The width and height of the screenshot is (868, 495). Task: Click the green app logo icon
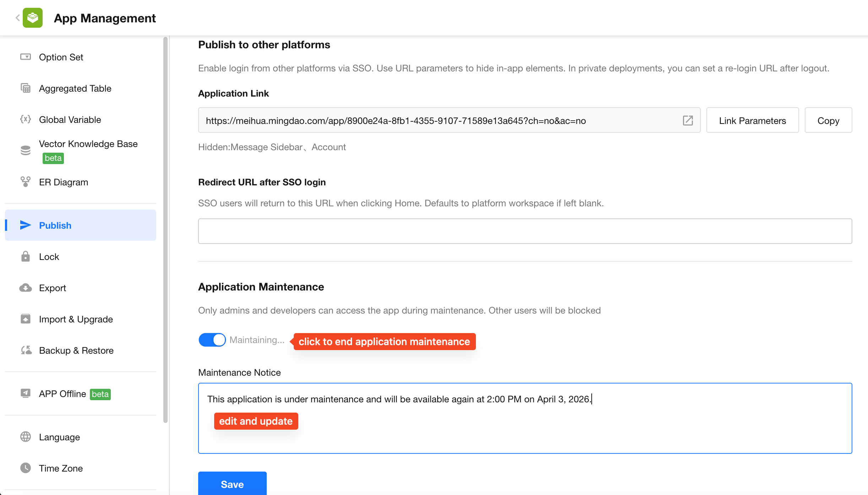pyautogui.click(x=33, y=18)
